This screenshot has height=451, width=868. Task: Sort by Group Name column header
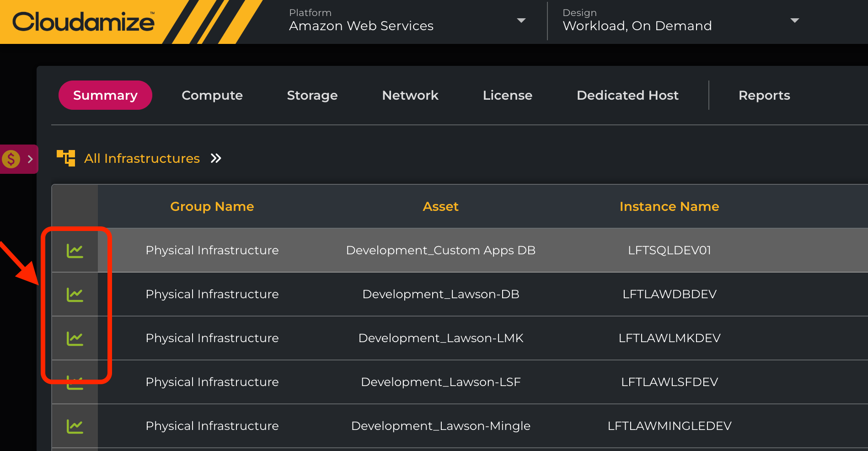tap(212, 206)
